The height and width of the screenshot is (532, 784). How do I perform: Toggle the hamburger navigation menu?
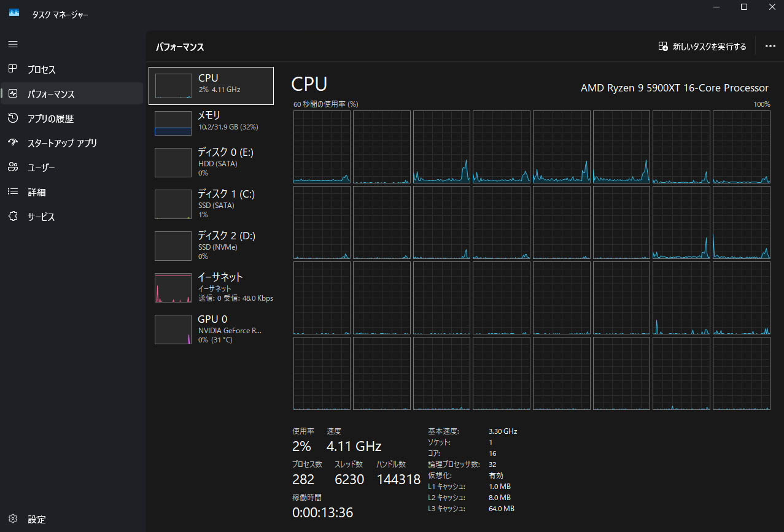13,44
